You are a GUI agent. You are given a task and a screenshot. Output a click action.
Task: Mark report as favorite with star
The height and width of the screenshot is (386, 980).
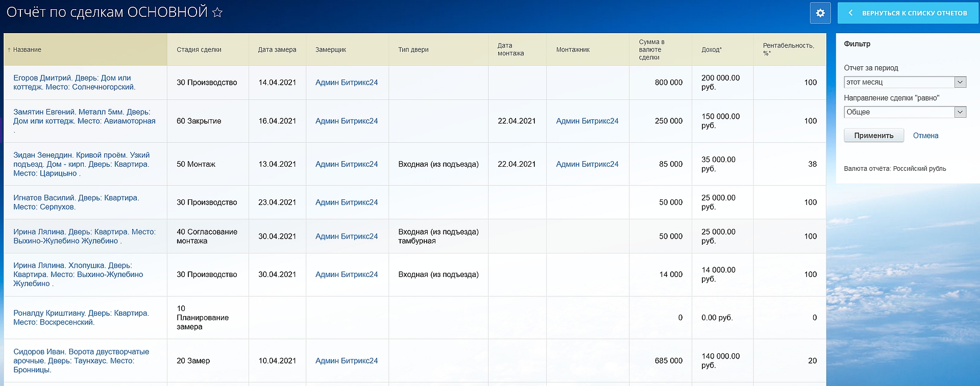point(217,12)
